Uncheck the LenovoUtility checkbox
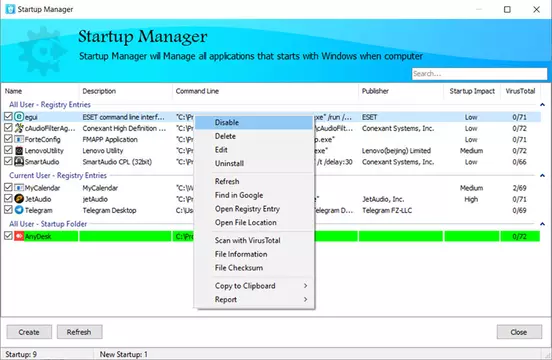The image size is (552, 360). (x=8, y=150)
